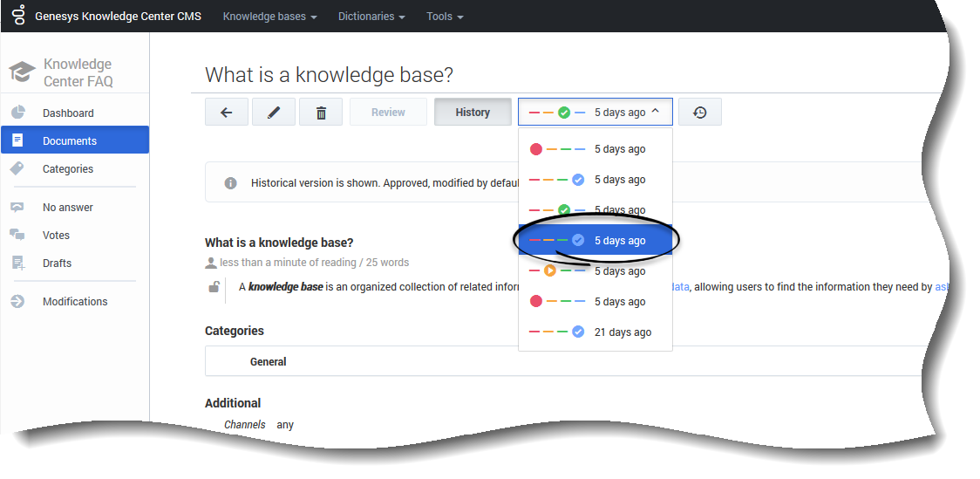980x479 pixels.
Task: Click the pencil edit icon
Action: click(x=274, y=113)
